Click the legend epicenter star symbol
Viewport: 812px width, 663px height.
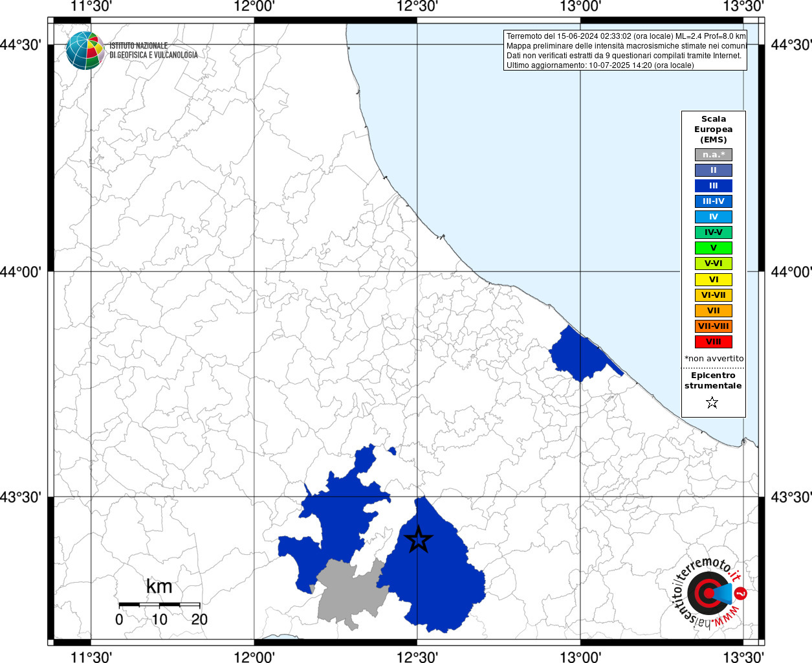click(712, 403)
